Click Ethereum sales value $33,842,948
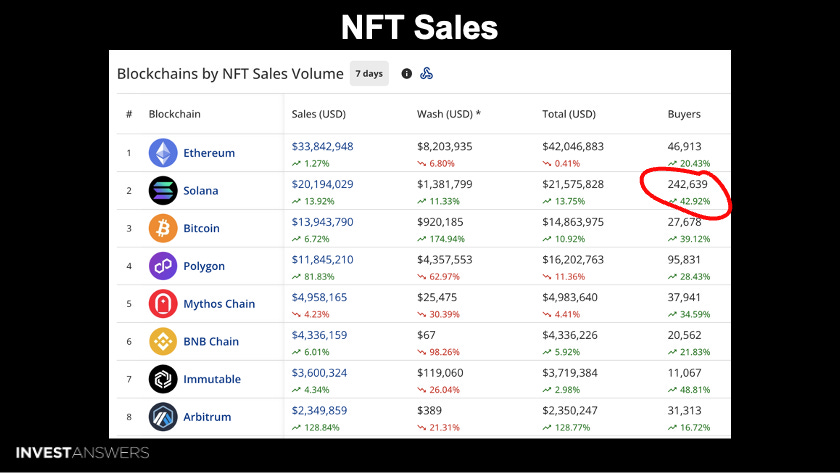This screenshot has width=840, height=473. coord(322,146)
